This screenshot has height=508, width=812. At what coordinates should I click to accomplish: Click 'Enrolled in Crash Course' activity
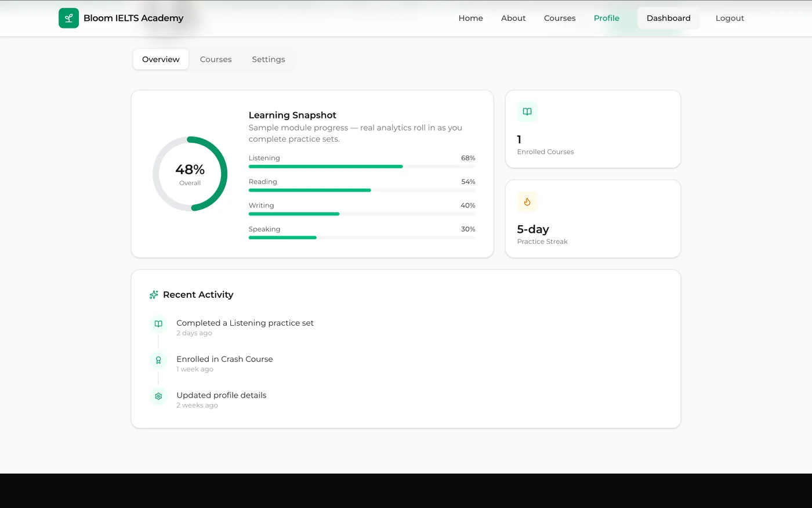[224, 359]
